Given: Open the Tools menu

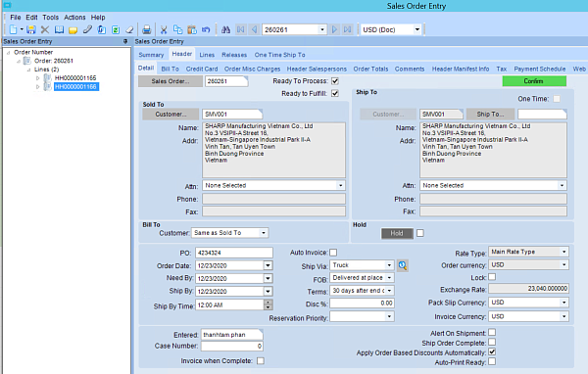Looking at the screenshot, I should [x=51, y=18].
